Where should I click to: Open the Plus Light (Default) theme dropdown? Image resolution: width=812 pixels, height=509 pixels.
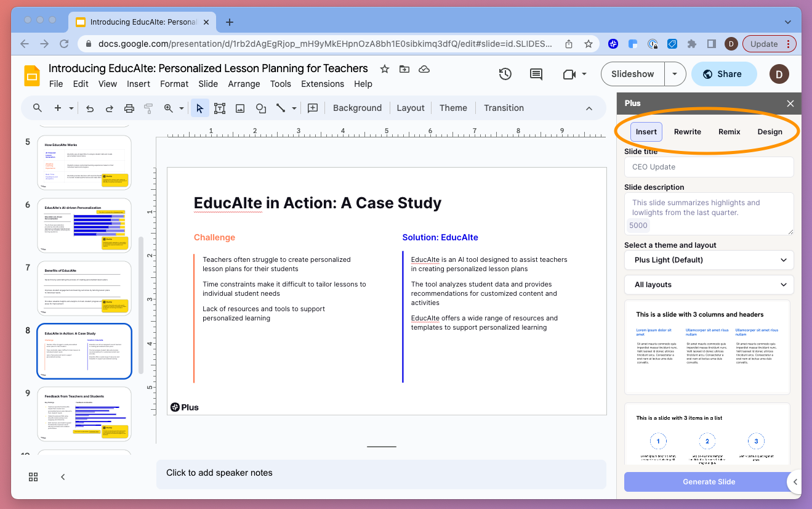709,260
